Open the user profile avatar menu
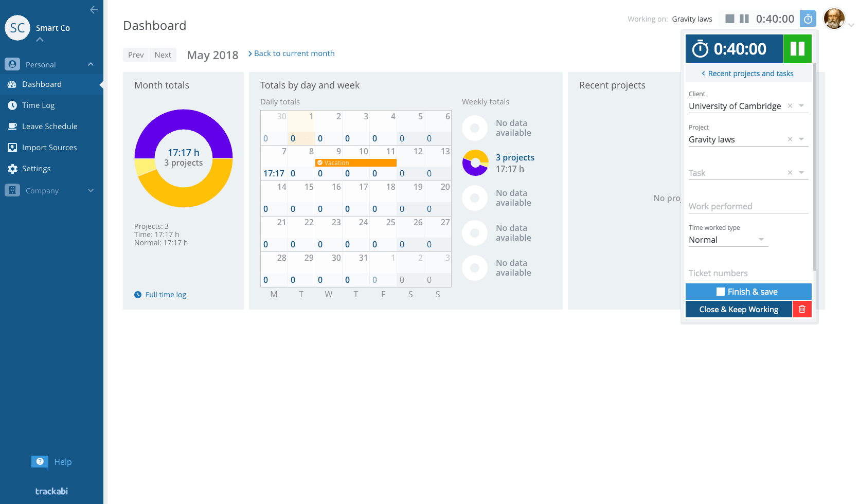 (834, 19)
